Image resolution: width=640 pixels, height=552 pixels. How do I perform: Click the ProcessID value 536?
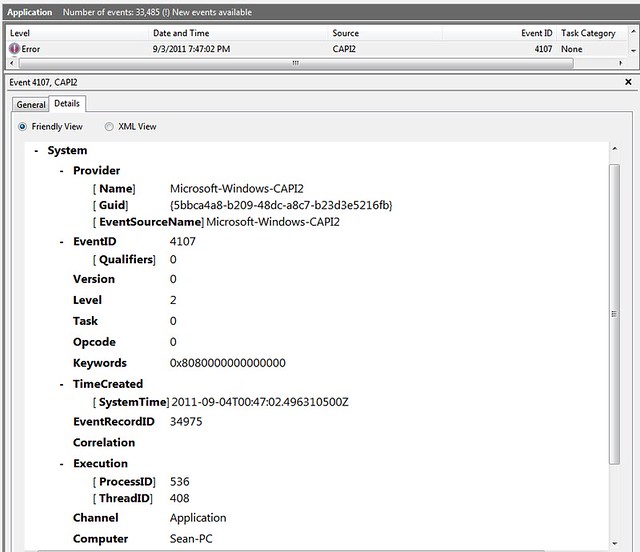pos(180,482)
